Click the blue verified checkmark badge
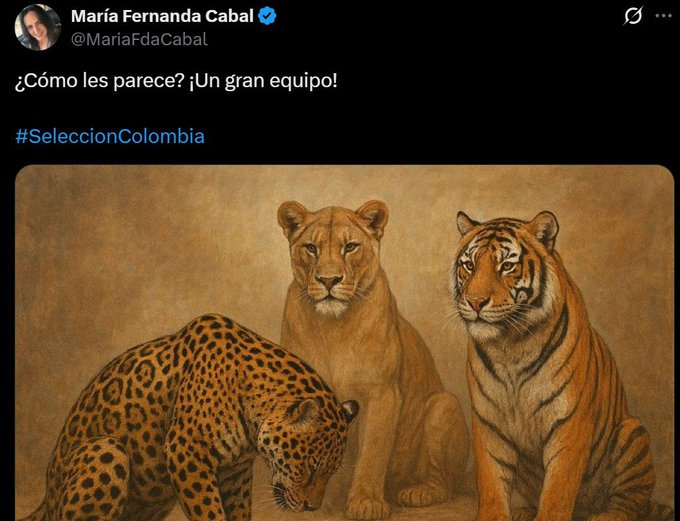 click(x=267, y=16)
